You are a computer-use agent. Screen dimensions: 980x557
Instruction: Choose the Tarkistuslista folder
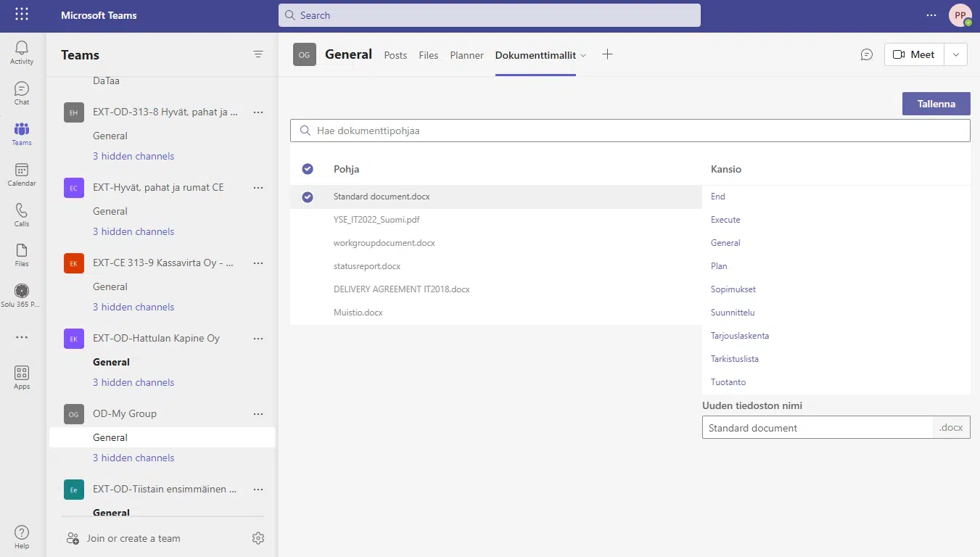tap(735, 359)
